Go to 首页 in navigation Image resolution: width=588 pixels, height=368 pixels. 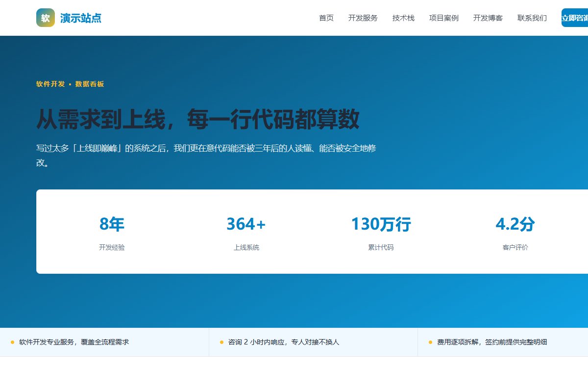326,18
